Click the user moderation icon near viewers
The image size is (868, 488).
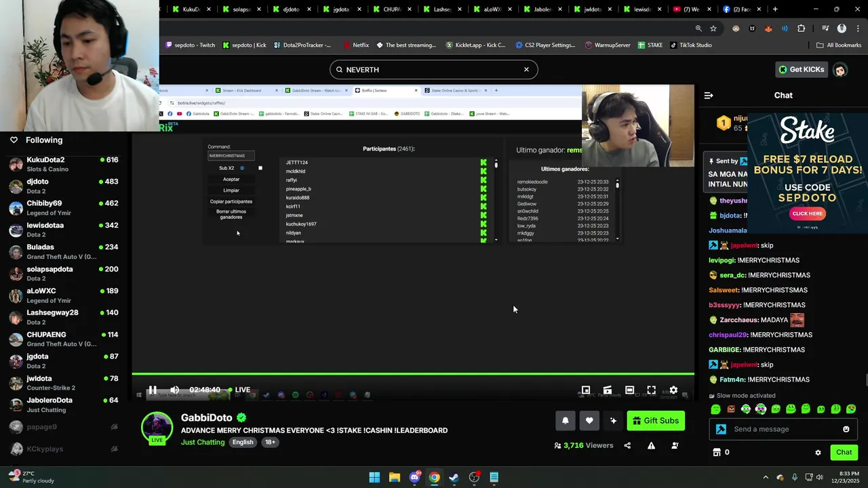675,445
